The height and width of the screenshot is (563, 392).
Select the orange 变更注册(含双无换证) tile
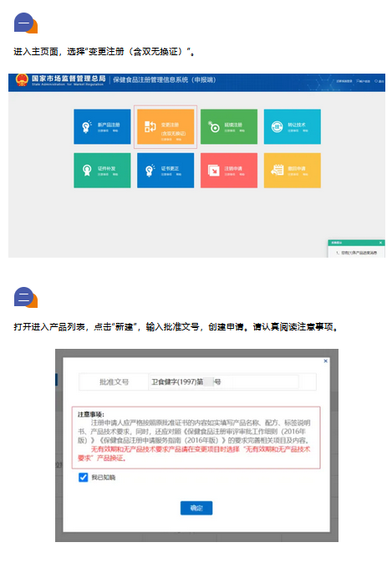[165, 127]
